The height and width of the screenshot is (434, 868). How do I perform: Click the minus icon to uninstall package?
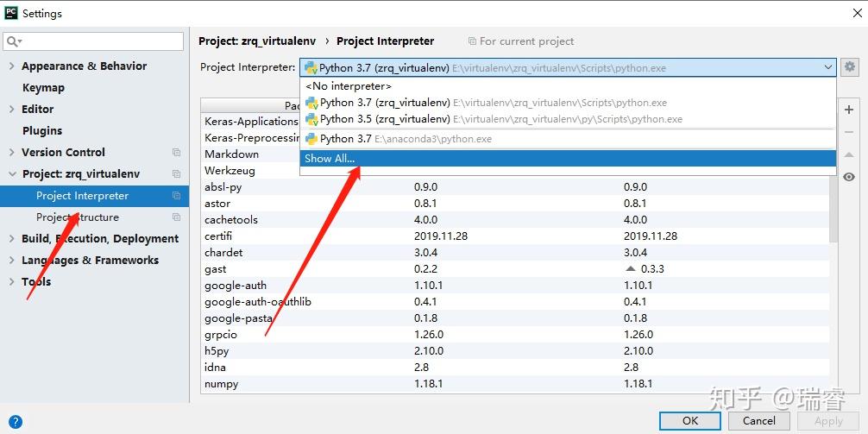[x=849, y=132]
